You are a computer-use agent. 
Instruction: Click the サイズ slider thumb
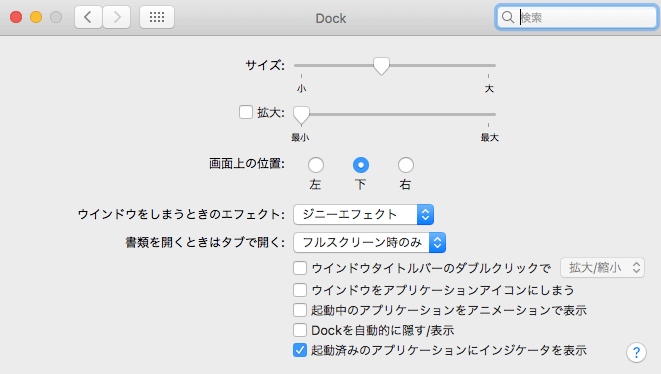click(382, 66)
